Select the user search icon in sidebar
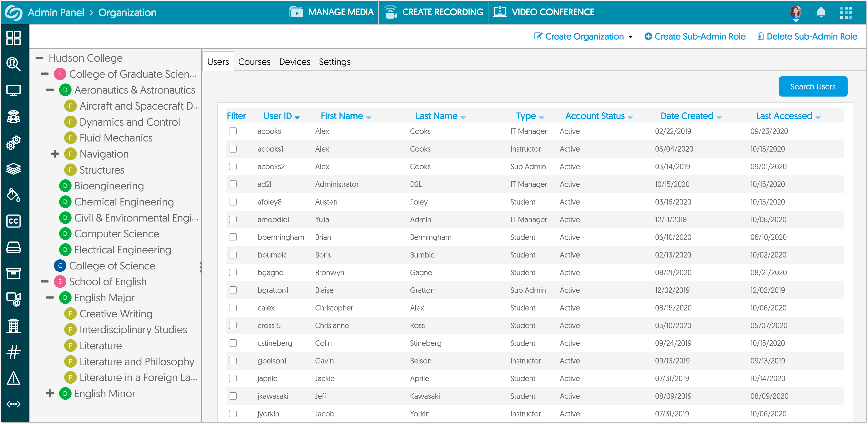The height and width of the screenshot is (424, 868). click(14, 64)
